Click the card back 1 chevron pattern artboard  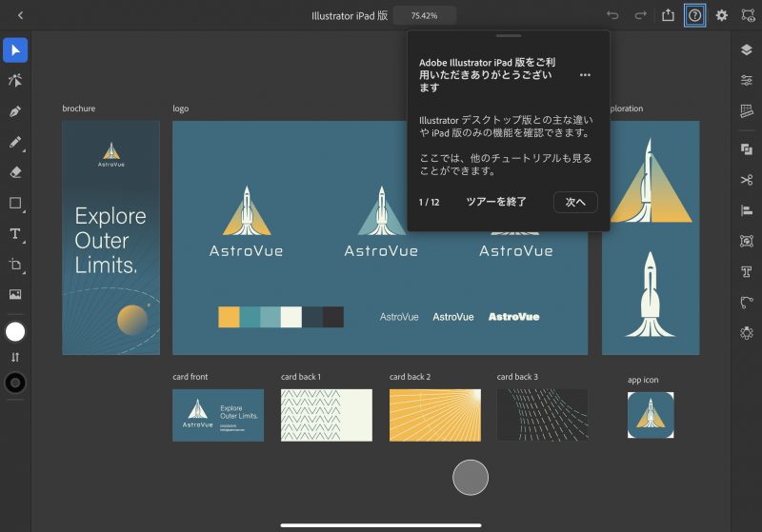tap(327, 415)
